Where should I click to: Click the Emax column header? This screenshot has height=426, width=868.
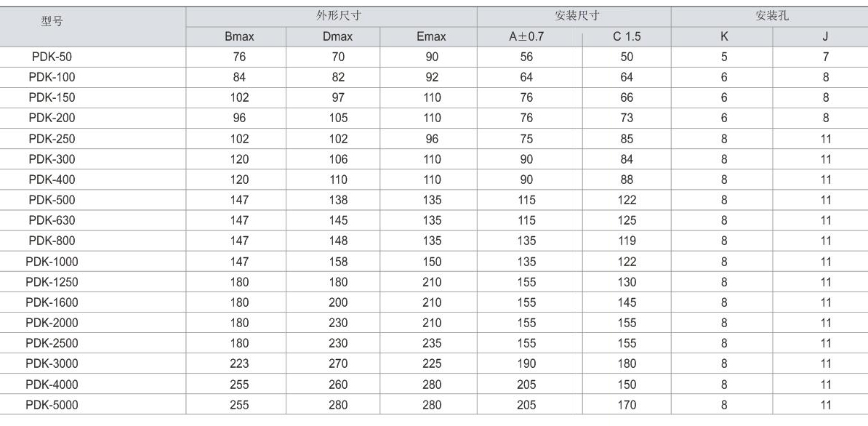pyautogui.click(x=431, y=36)
